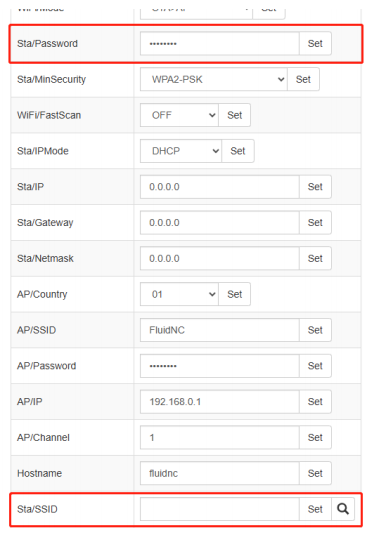Image resolution: width=375 pixels, height=539 pixels.
Task: Open the Sta/MinSecurity WPA2-PSK dropdown
Action: click(213, 79)
